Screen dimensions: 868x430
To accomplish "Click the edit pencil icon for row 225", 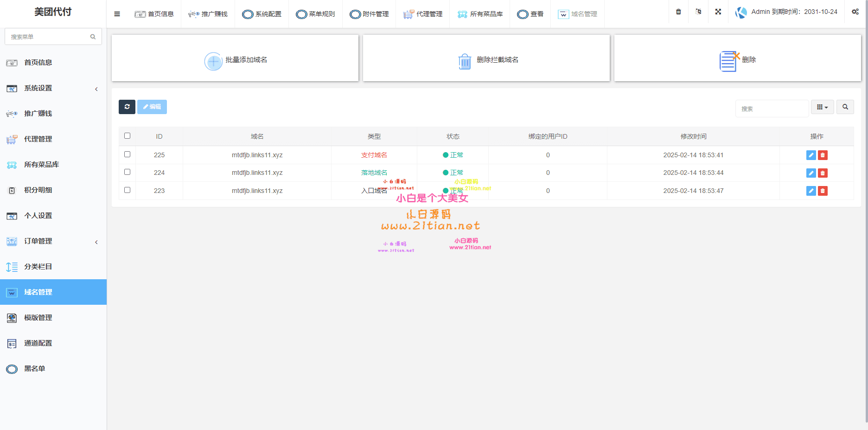I will point(811,155).
